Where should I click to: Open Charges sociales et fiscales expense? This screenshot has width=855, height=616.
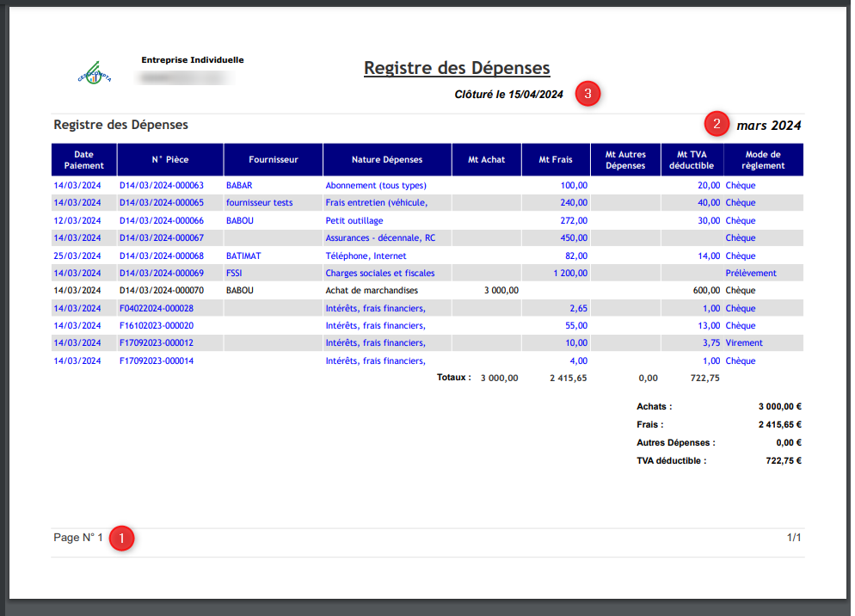379,273
